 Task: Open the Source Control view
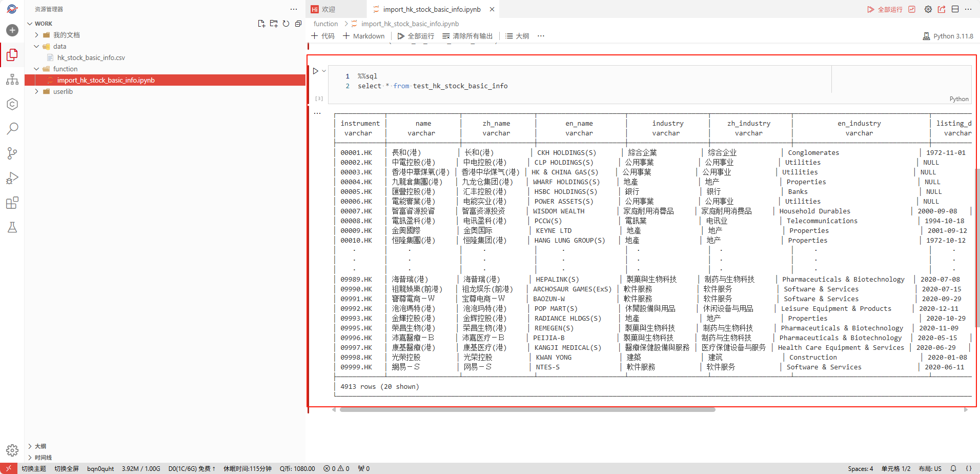point(12,153)
